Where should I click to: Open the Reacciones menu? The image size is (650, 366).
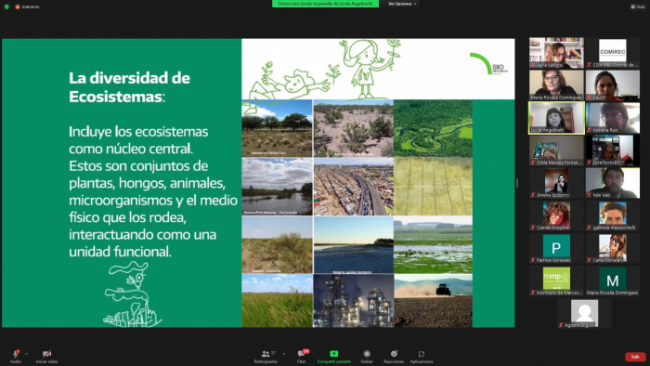click(x=394, y=354)
